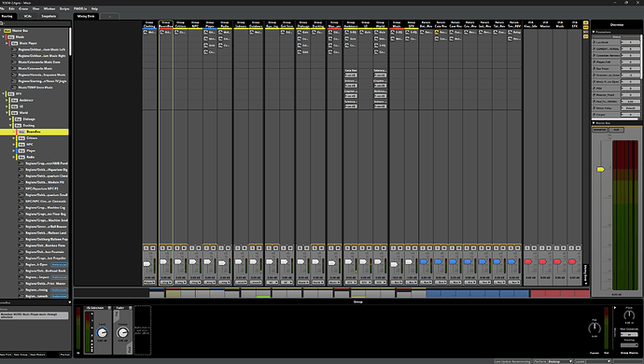Collapse the Docking group in the tree

(x=10, y=125)
